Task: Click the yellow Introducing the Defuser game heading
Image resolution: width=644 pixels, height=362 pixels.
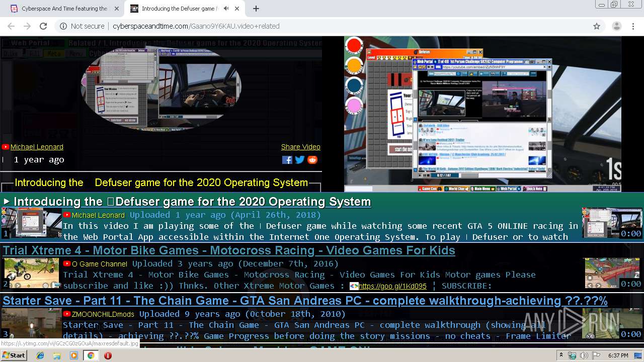Action: [162, 183]
